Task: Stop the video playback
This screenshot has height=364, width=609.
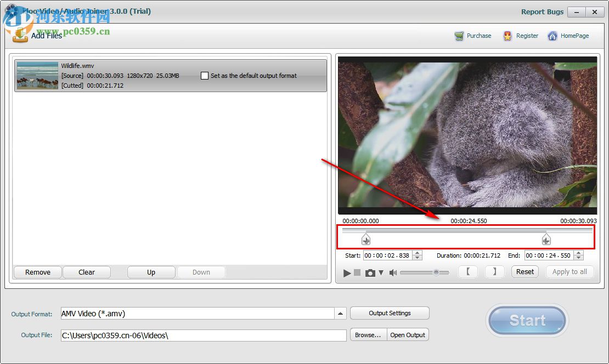Action: pos(357,273)
